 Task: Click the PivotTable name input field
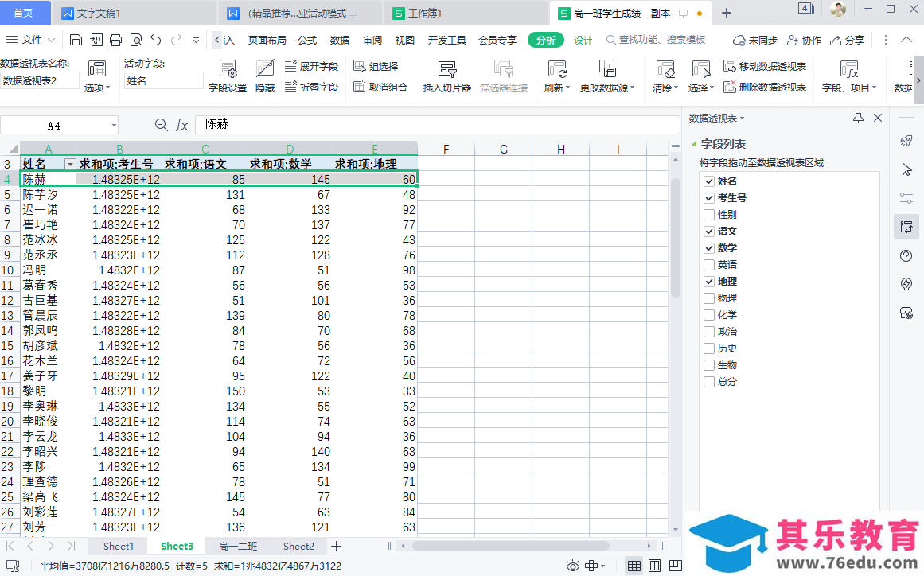click(x=40, y=80)
